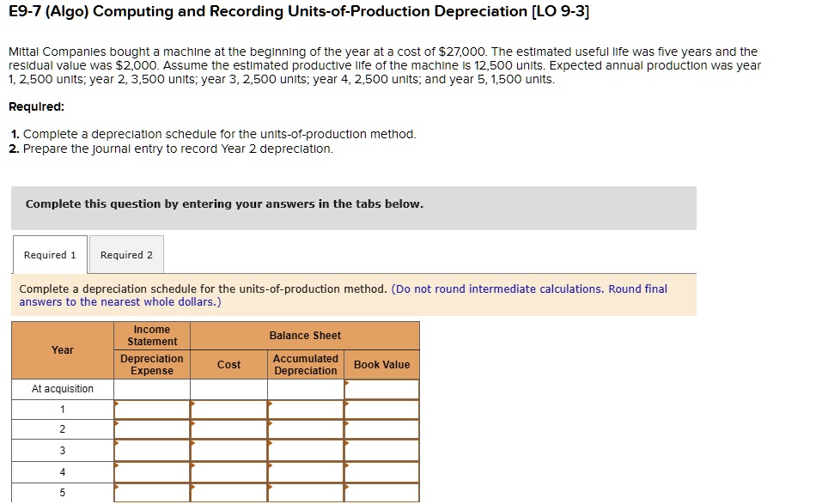Click the Year 3 Book Value cell
Screen dimensions: 816x504
(x=382, y=449)
